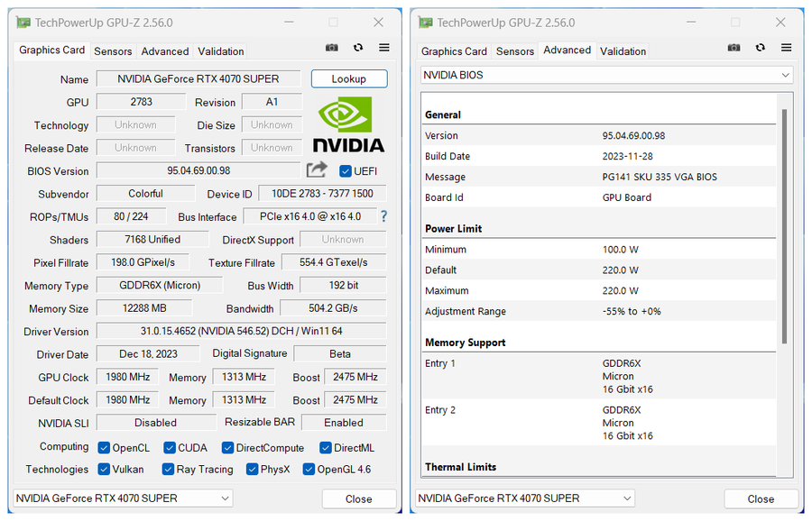This screenshot has height=521, width=812.
Task: Toggle the UEFI checkbox
Action: click(x=346, y=170)
